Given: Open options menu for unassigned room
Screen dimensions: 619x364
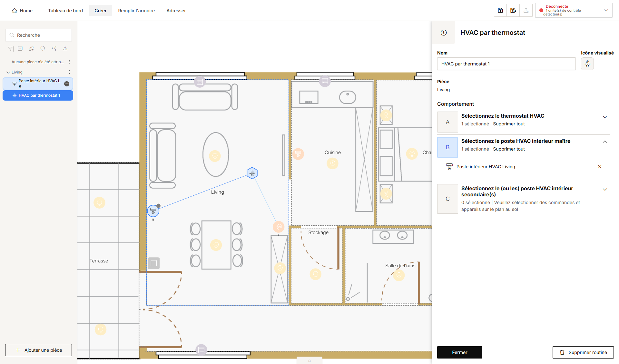Looking at the screenshot, I should pos(69,62).
